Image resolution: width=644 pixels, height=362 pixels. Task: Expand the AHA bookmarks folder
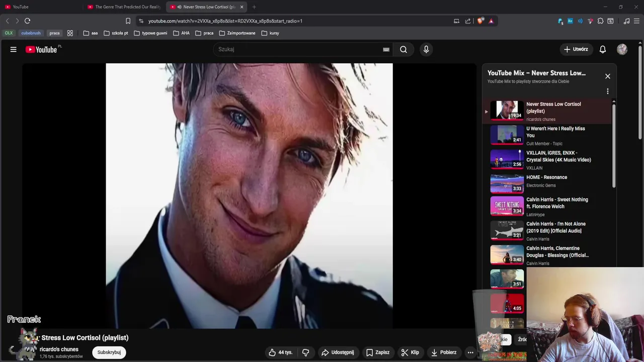pos(181,33)
